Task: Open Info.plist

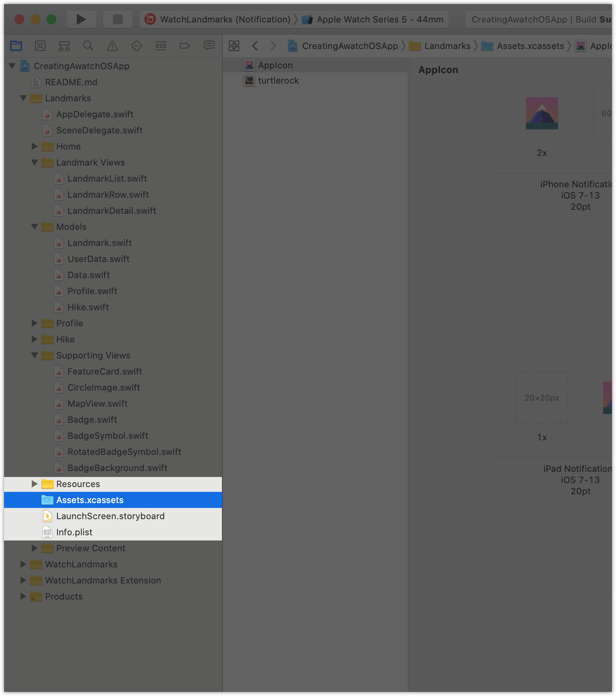Action: [113, 532]
